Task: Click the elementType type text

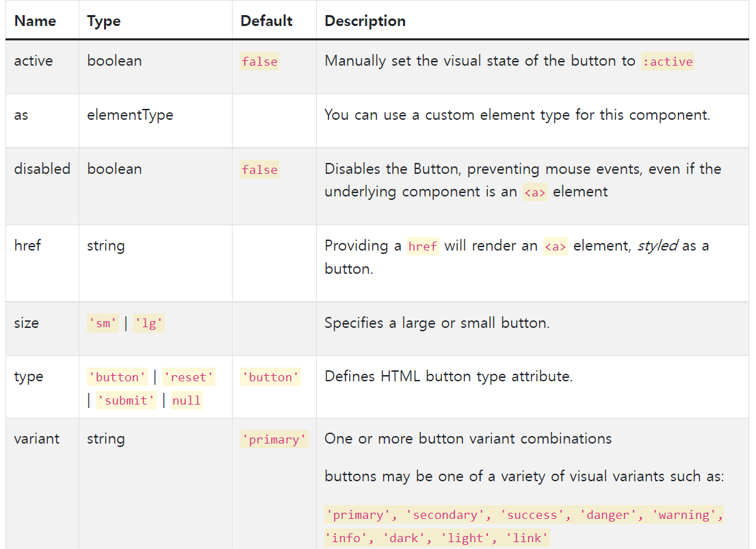Action: [130, 115]
